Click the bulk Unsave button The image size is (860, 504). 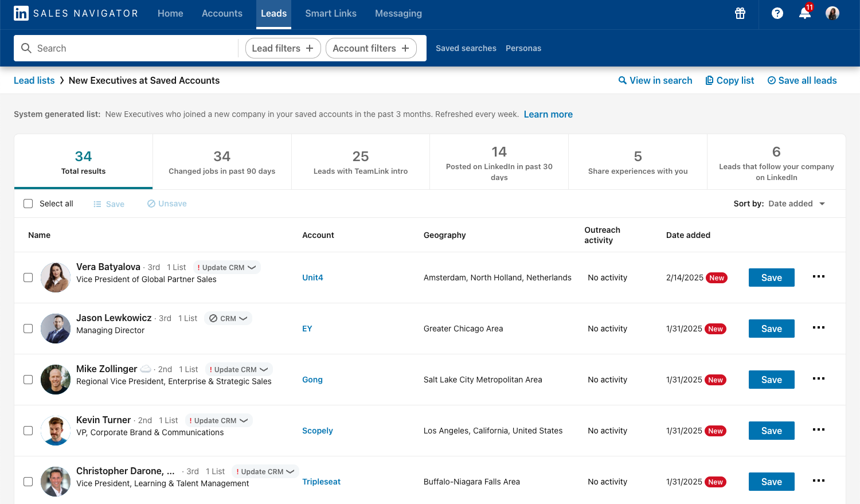(167, 204)
